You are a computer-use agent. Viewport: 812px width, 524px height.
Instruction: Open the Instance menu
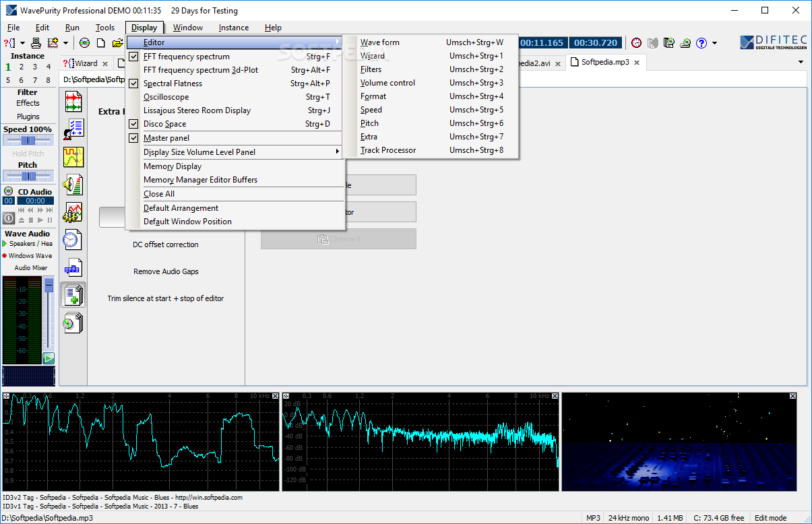(234, 28)
